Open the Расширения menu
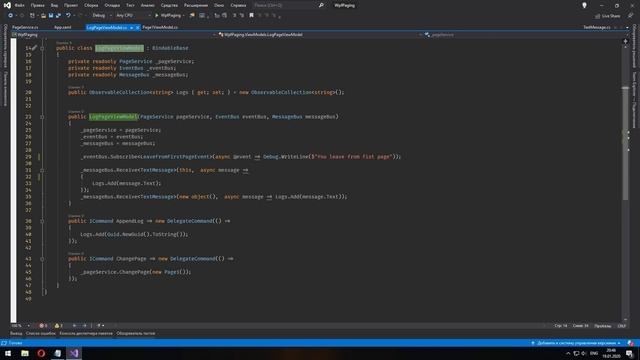This screenshot has height=360, width=640. 196,5
